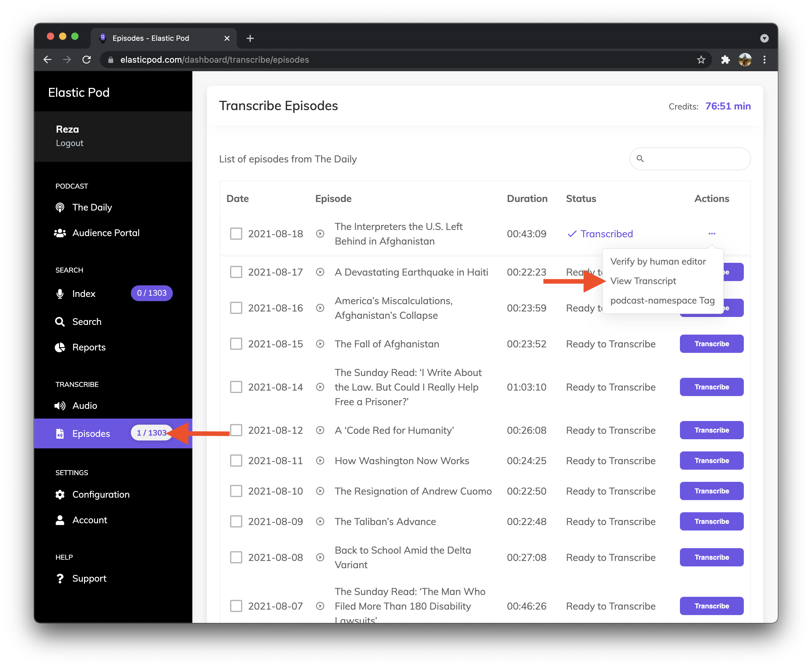Select checkbox for 2021-08-17 episode
This screenshot has height=668, width=812.
tap(236, 272)
